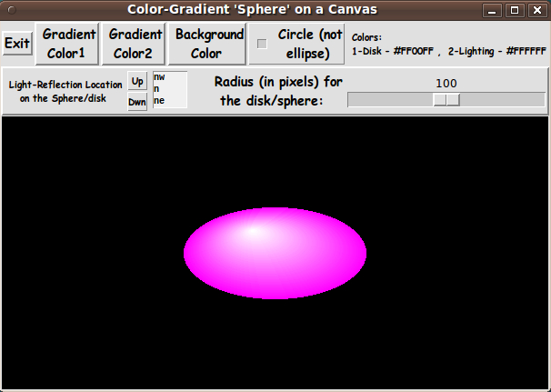The height and width of the screenshot is (392, 551).
Task: Open Gradient Color1 chooser
Action: pos(67,44)
